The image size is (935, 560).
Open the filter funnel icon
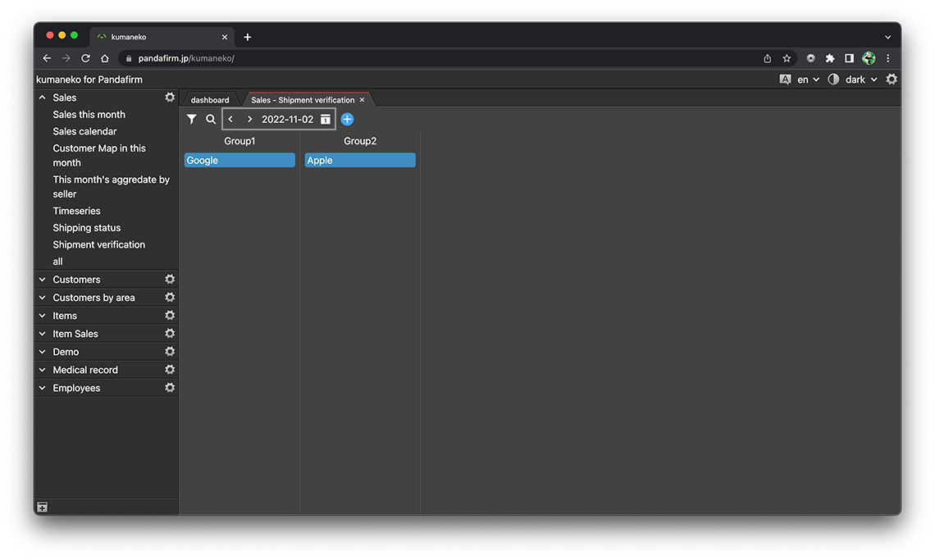(191, 120)
